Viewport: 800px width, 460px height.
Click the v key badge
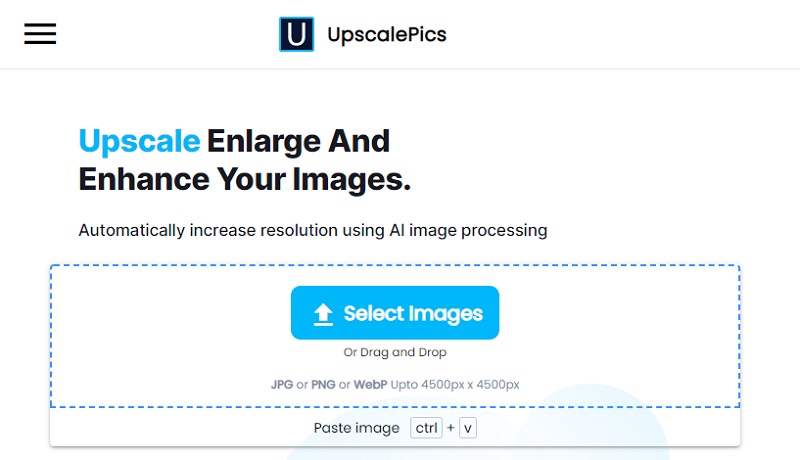[x=468, y=428]
